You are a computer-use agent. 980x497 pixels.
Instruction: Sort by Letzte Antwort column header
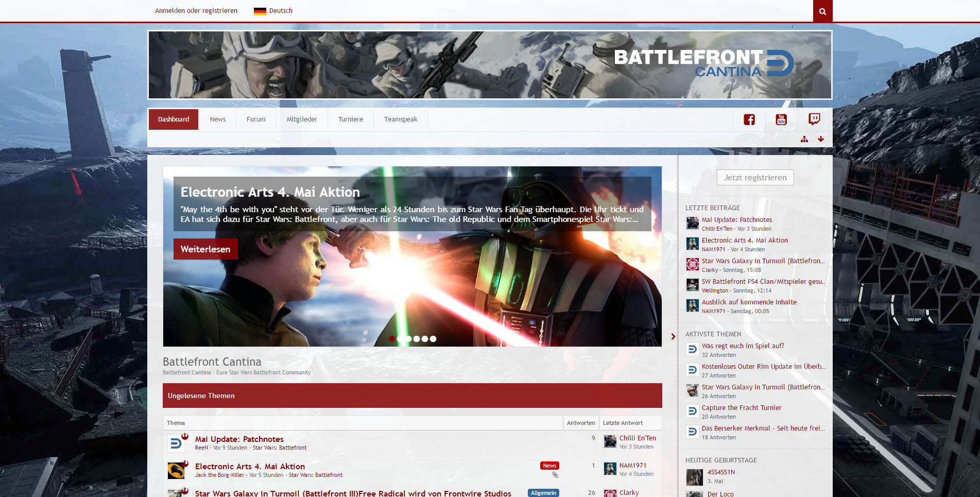click(x=623, y=423)
